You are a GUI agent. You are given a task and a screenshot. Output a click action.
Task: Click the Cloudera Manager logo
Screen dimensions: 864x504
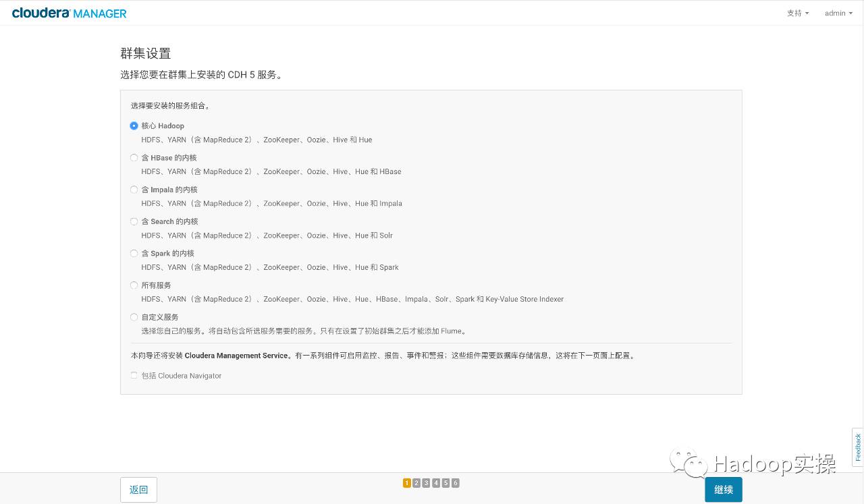[69, 13]
